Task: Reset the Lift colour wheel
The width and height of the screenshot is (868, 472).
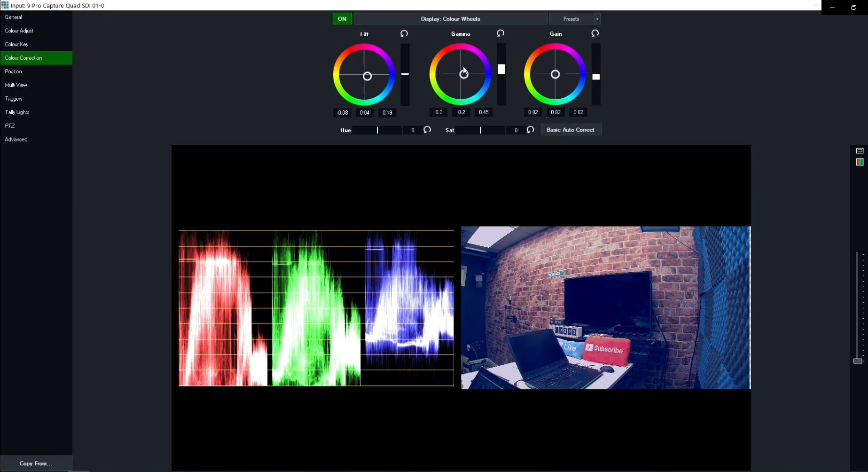Action: click(404, 34)
